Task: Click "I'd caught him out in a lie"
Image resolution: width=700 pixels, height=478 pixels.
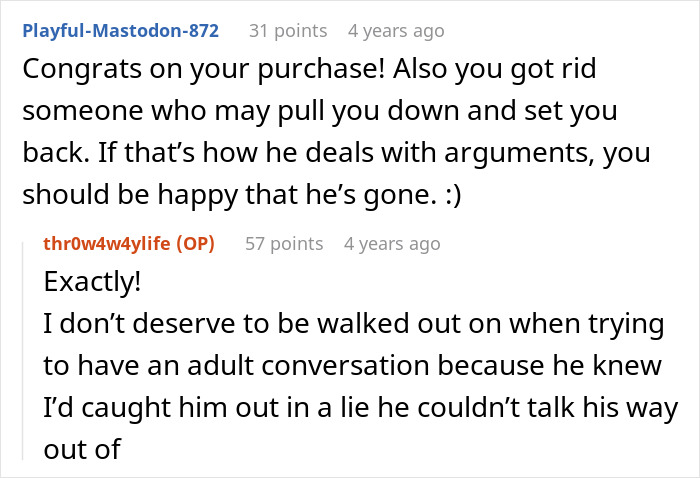Action: point(200,408)
